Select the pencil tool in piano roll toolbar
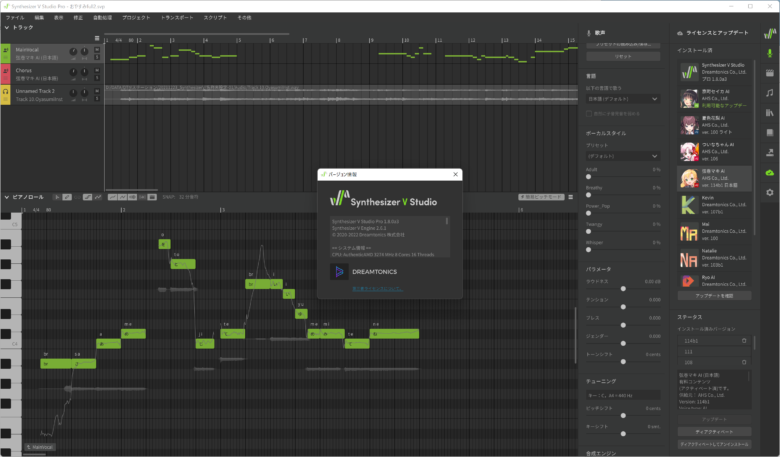The width and height of the screenshot is (780, 457). pyautogui.click(x=67, y=197)
